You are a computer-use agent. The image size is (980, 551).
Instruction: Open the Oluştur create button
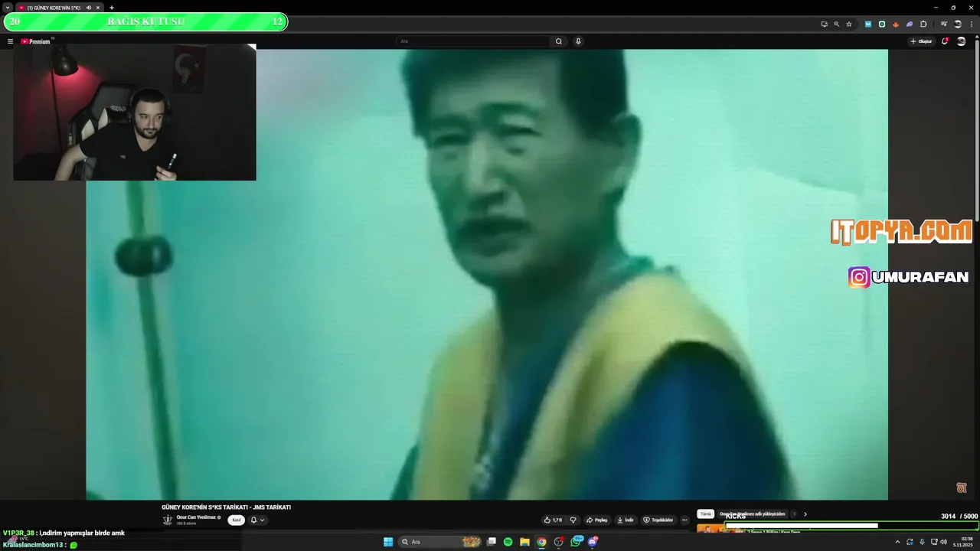coord(922,41)
